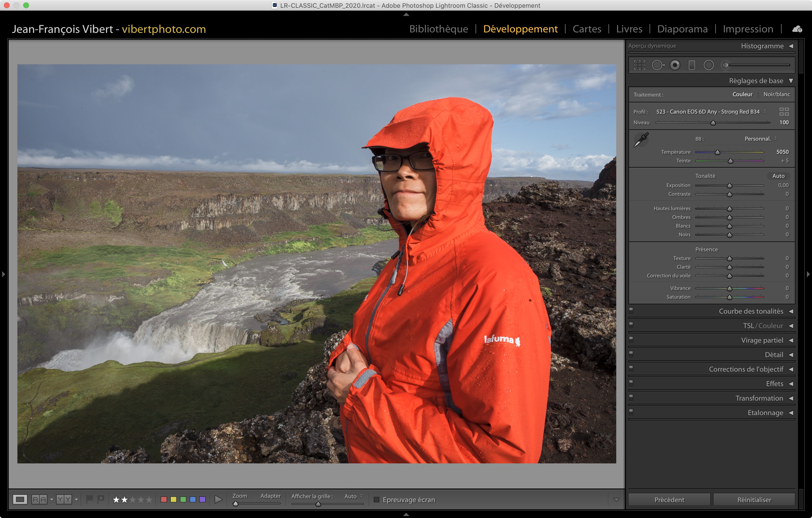Click the Réinitialiser button
This screenshot has width=812, height=518.
coord(754,499)
